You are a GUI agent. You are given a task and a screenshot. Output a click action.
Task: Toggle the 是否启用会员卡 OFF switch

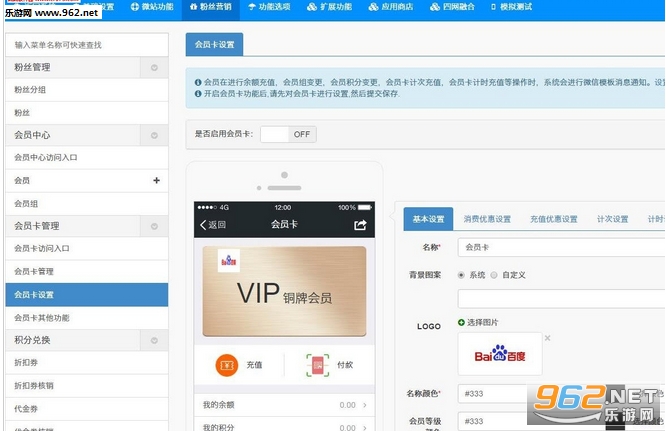coord(288,134)
